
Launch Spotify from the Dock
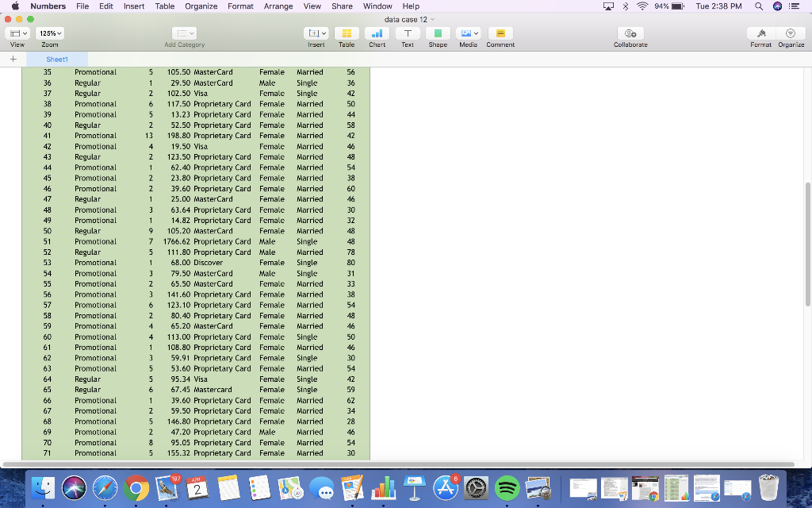click(x=508, y=488)
